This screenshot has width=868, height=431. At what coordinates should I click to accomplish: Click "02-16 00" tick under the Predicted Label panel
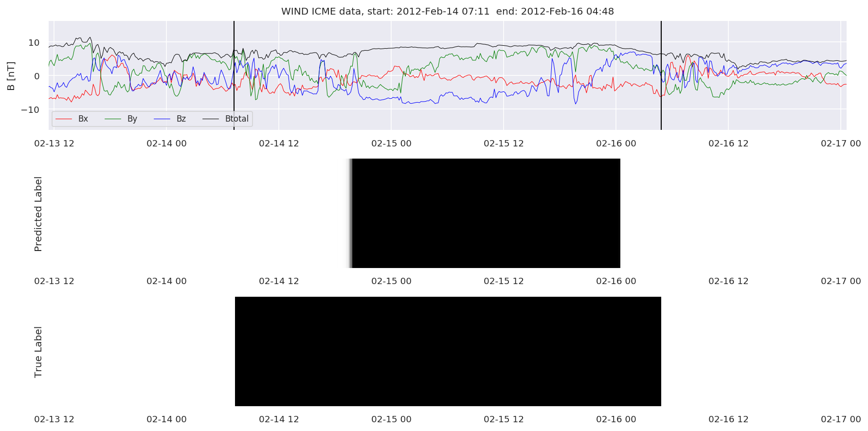click(x=616, y=281)
